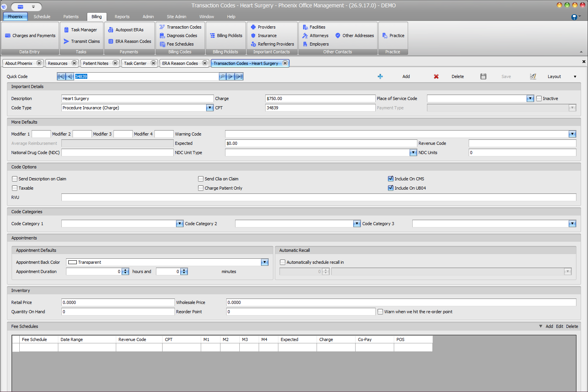Toggle the Inactive checkbox

539,98
